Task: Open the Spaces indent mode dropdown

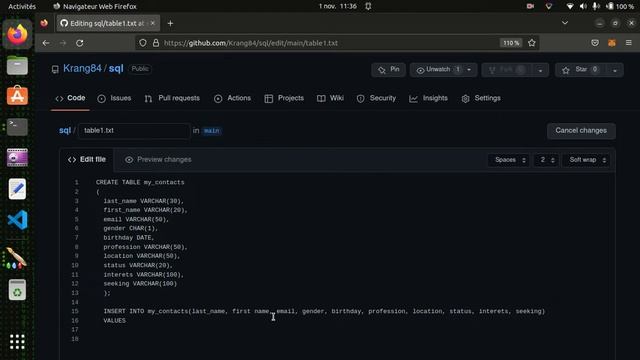Action: [x=509, y=160]
